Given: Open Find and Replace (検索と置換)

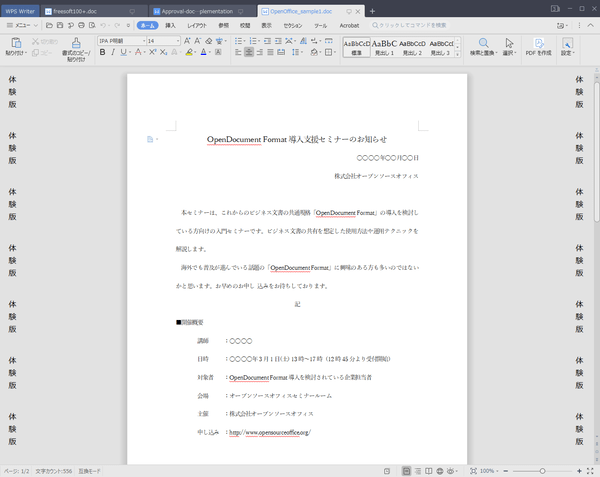Looking at the screenshot, I should pyautogui.click(x=483, y=46).
